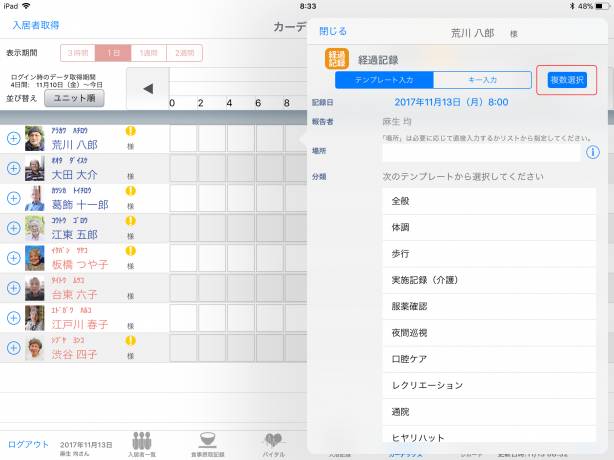The width and height of the screenshot is (614, 460).
Task: Tap the left arrow to go back in timeline
Action: pyautogui.click(x=148, y=88)
